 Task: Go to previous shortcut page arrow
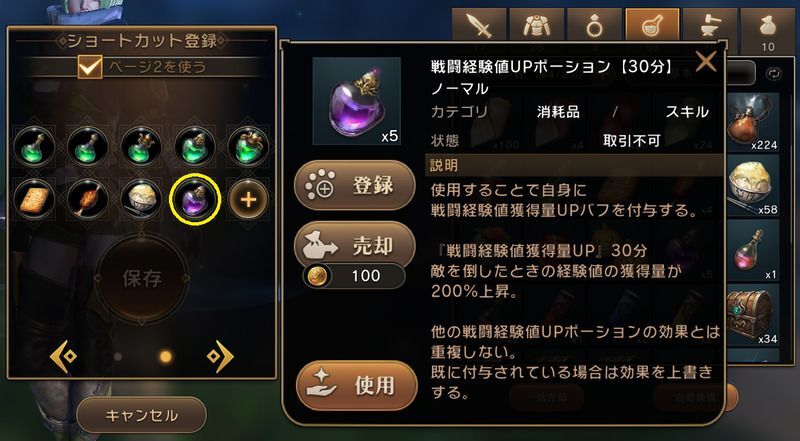click(64, 356)
